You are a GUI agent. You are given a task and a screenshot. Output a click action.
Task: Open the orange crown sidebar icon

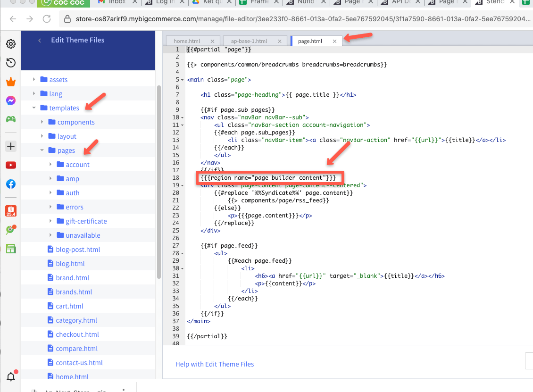tap(11, 82)
